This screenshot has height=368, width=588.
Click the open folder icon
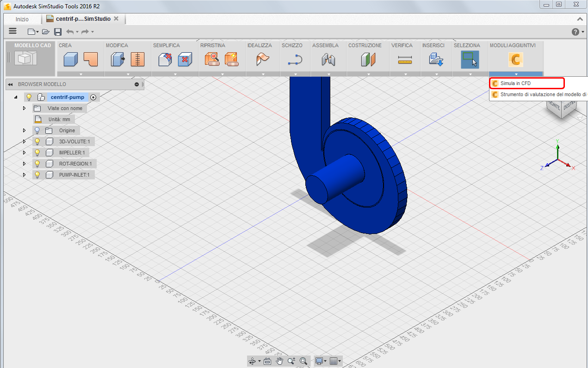45,31
